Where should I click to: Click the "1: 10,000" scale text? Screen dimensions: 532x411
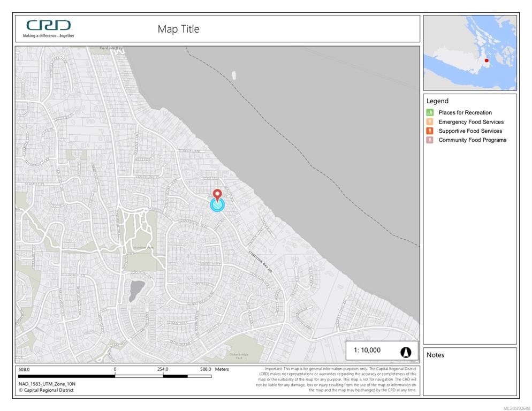pos(367,350)
